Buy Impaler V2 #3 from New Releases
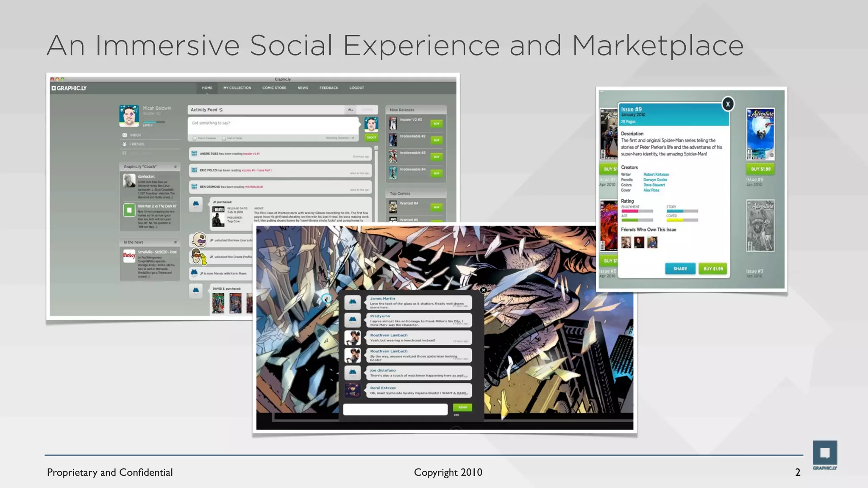 pyautogui.click(x=436, y=123)
